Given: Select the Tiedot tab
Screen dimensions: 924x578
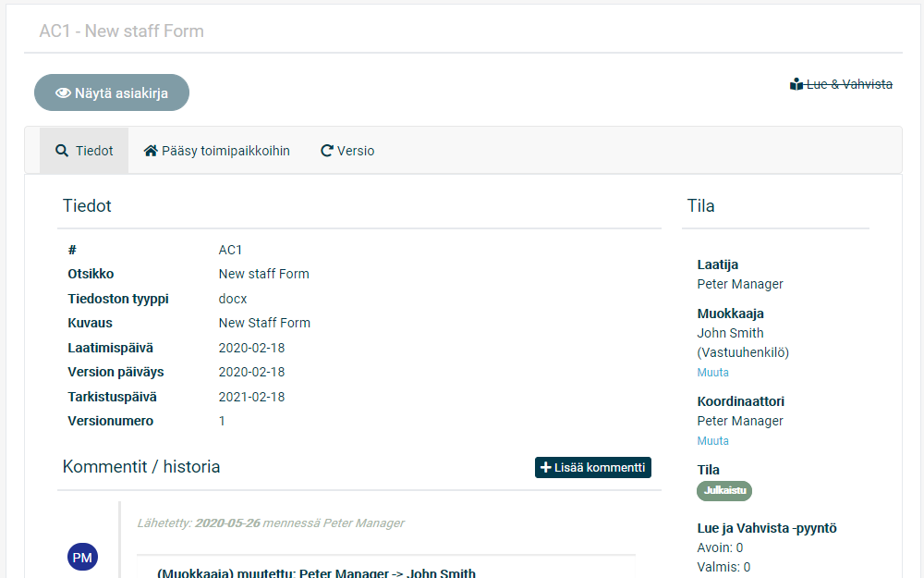Looking at the screenshot, I should pyautogui.click(x=84, y=151).
